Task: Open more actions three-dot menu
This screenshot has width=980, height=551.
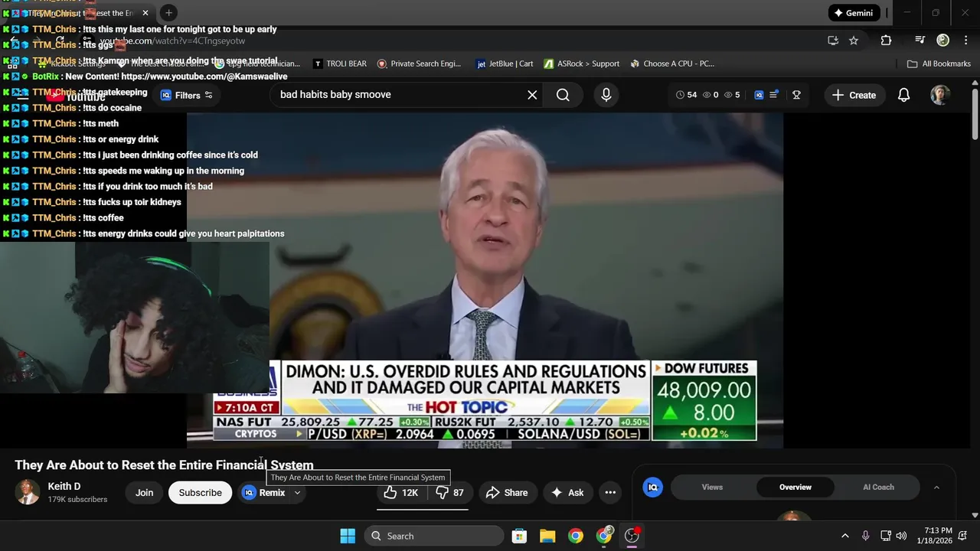Action: click(x=610, y=493)
